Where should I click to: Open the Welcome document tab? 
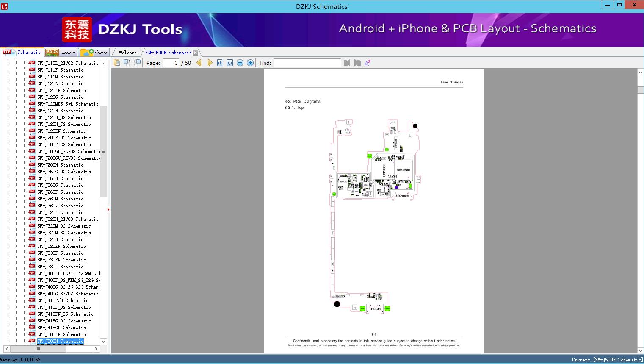pos(128,53)
